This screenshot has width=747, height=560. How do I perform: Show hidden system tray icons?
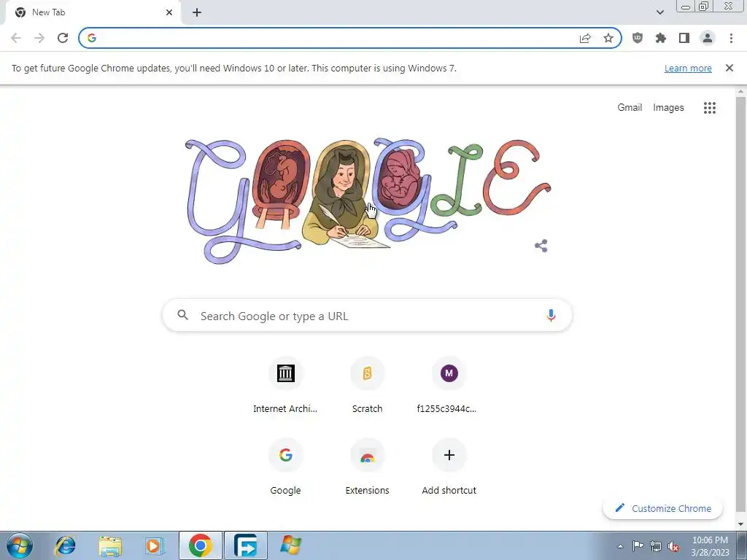coord(620,546)
